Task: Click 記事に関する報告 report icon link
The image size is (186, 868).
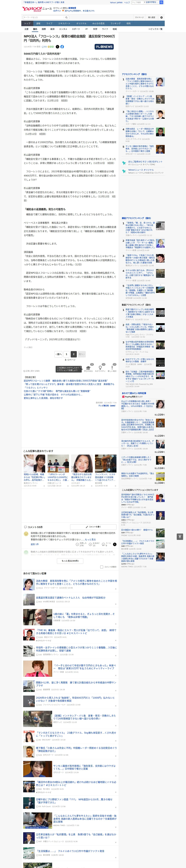Action: pyautogui.click(x=31, y=371)
